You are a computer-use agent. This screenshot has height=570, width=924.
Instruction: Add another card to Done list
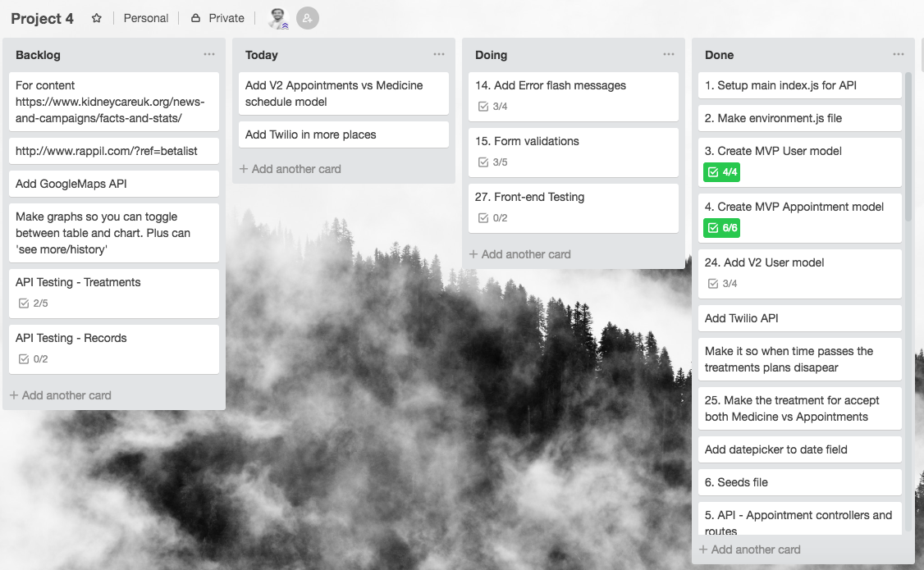tap(749, 549)
